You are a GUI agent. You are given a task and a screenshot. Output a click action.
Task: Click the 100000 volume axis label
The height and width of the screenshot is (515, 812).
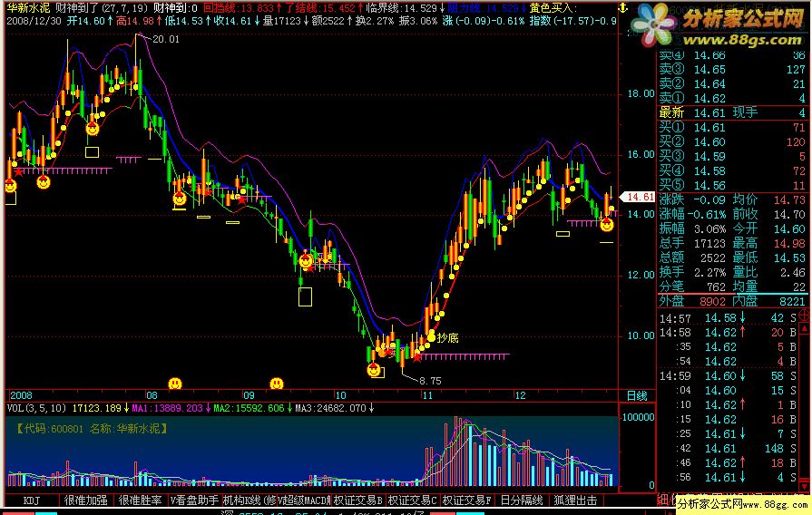639,417
